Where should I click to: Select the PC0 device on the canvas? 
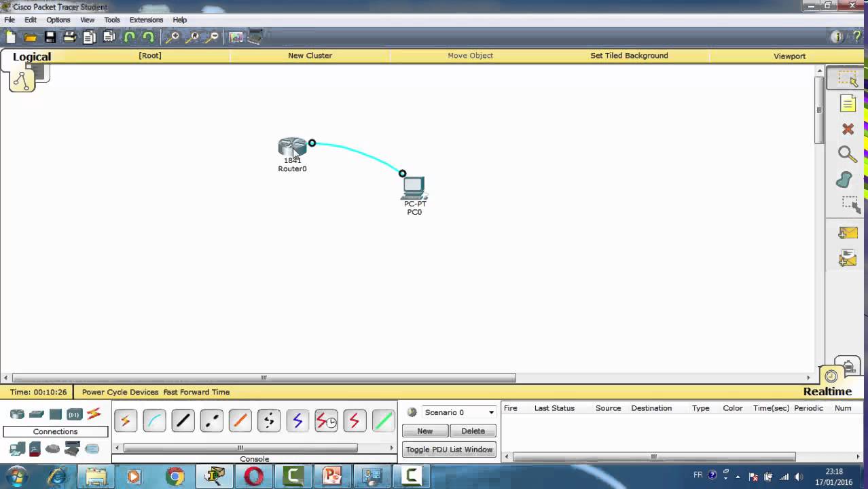[414, 188]
